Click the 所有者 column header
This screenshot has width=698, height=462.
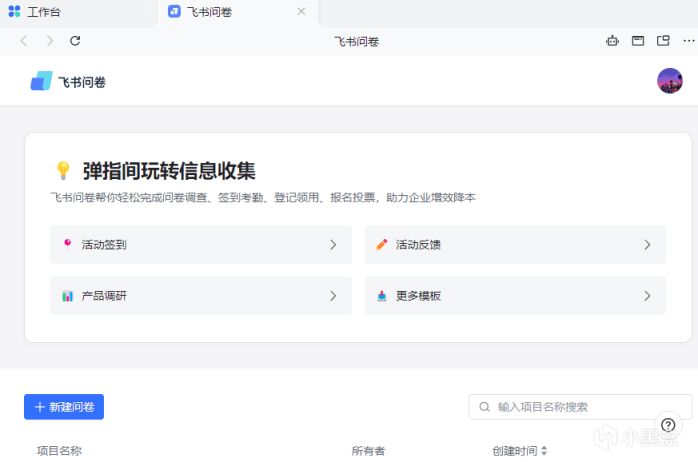tap(368, 451)
